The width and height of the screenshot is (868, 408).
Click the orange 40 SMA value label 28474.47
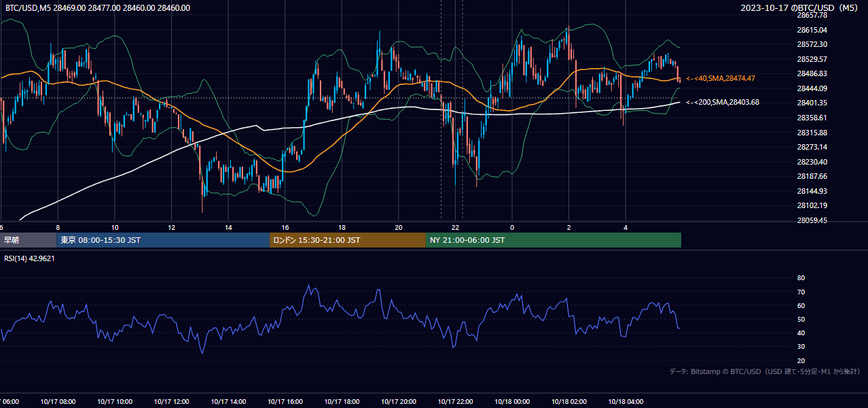coord(721,79)
